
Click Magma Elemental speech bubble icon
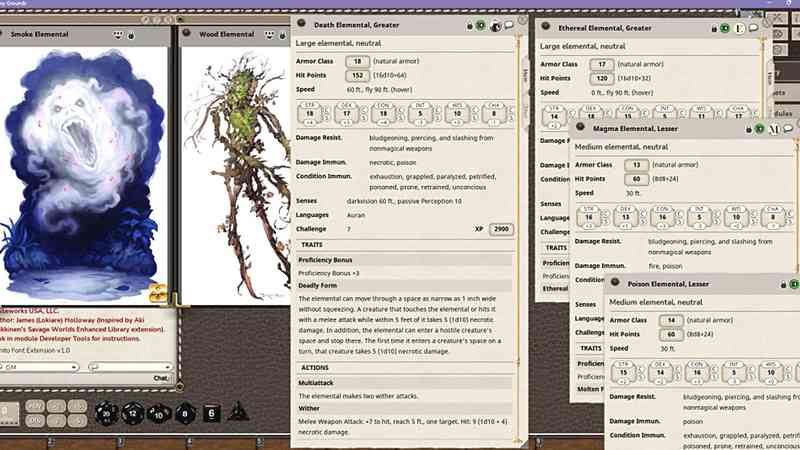pyautogui.click(x=788, y=129)
